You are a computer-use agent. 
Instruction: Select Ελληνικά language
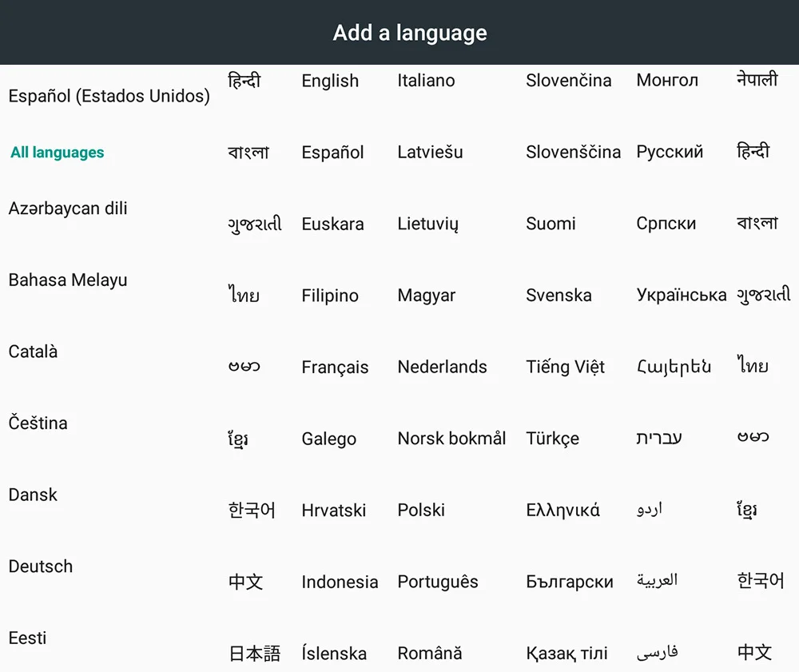pyautogui.click(x=562, y=510)
